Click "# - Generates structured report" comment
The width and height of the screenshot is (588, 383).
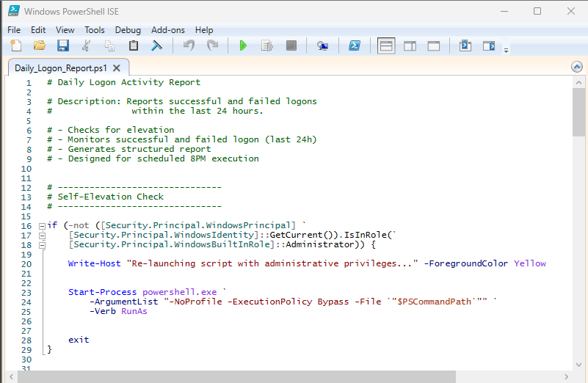coord(129,149)
